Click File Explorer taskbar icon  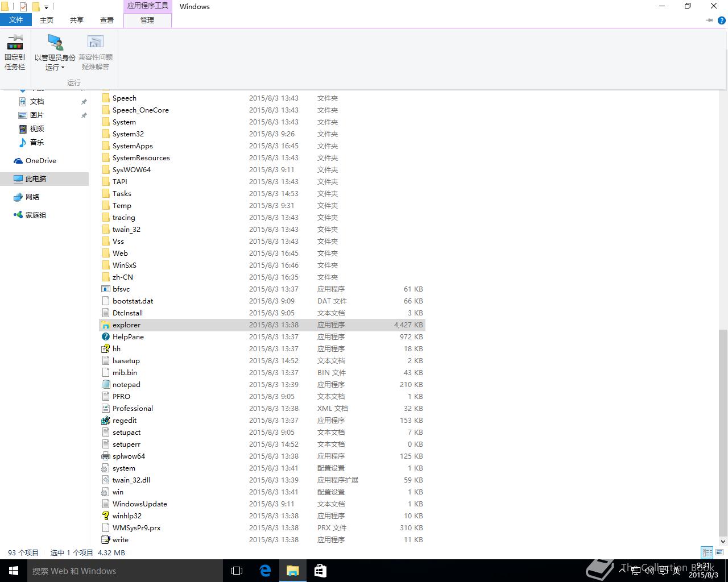[x=293, y=571]
